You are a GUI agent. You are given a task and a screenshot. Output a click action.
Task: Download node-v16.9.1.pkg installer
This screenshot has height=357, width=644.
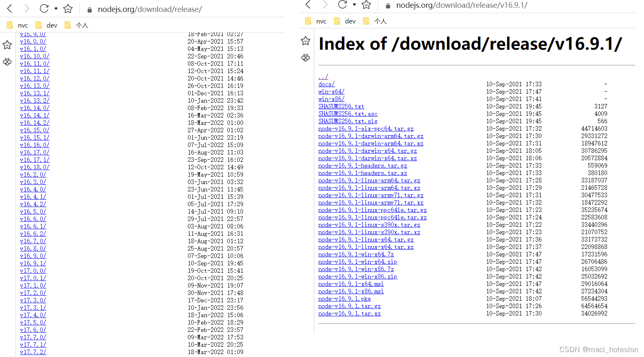click(344, 299)
